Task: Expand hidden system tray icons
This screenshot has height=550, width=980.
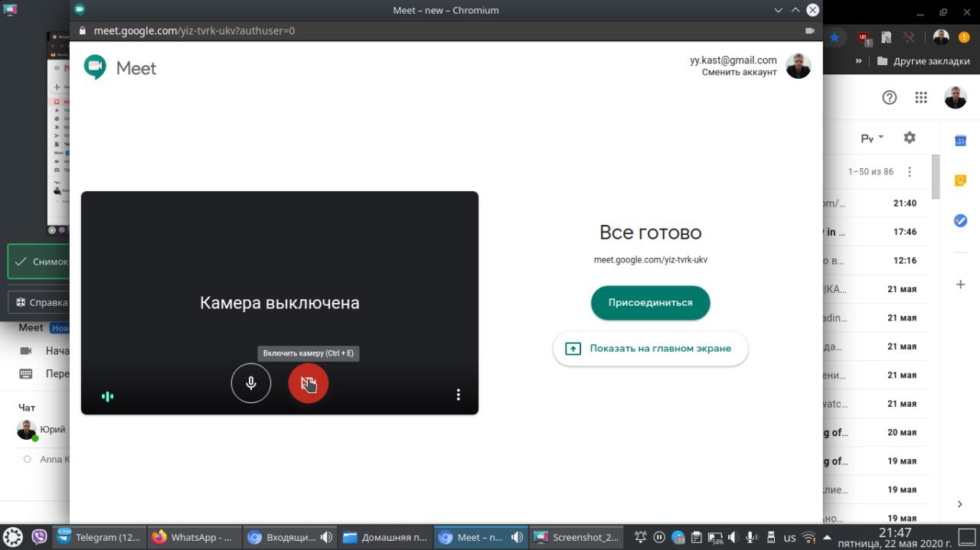Action: point(828,538)
